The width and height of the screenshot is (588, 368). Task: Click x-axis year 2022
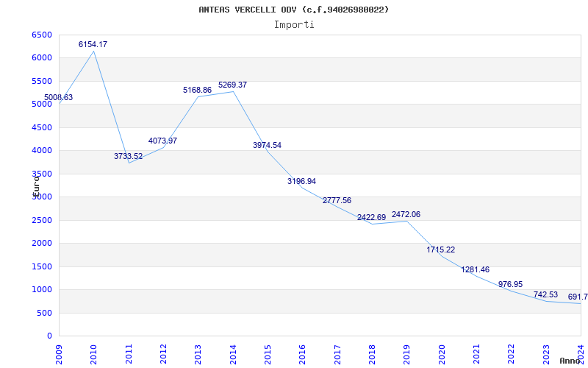[511, 354]
